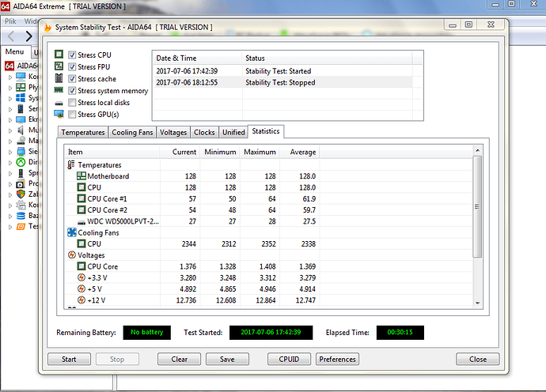The image size is (546, 392).
Task: Click the Close button at bottom right
Action: (477, 359)
